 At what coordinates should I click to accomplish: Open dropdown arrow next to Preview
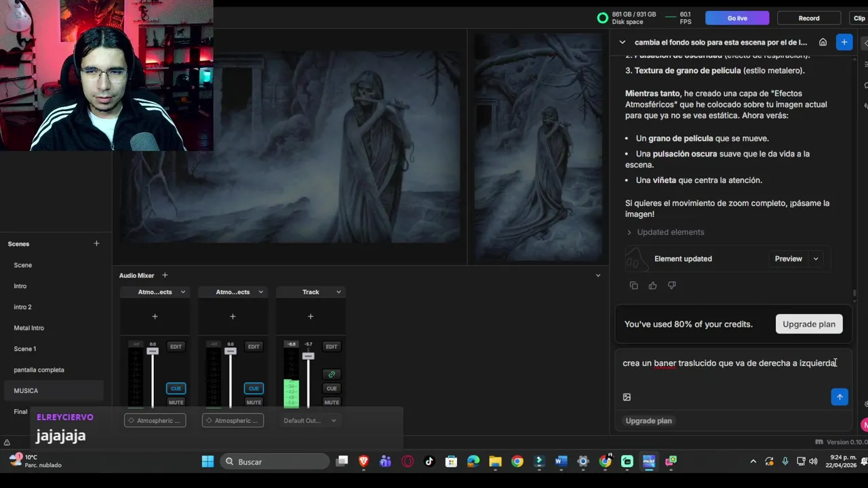816,259
